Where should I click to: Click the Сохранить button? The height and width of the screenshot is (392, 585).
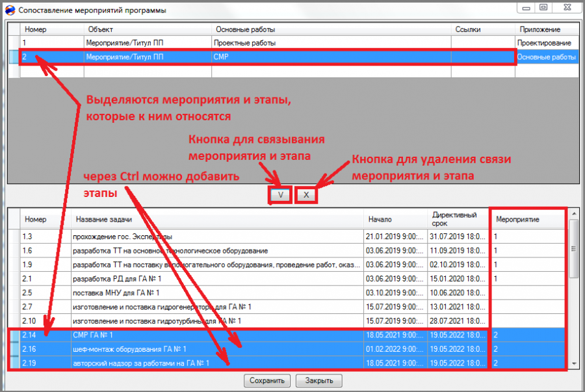coord(266,380)
